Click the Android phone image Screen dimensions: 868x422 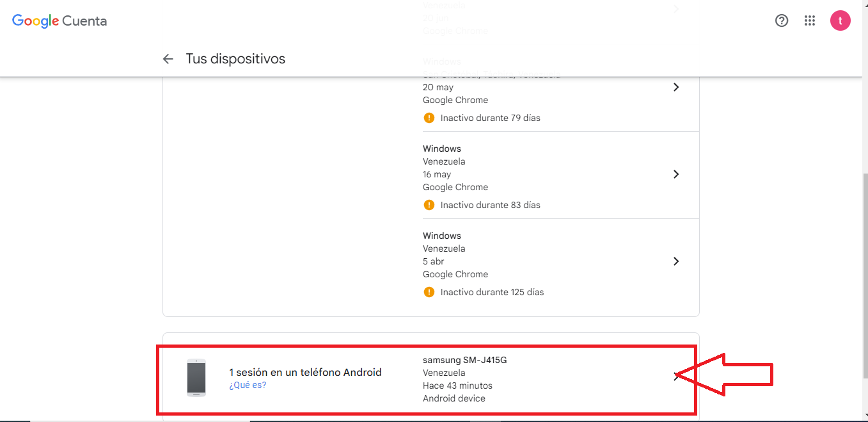[x=196, y=378]
